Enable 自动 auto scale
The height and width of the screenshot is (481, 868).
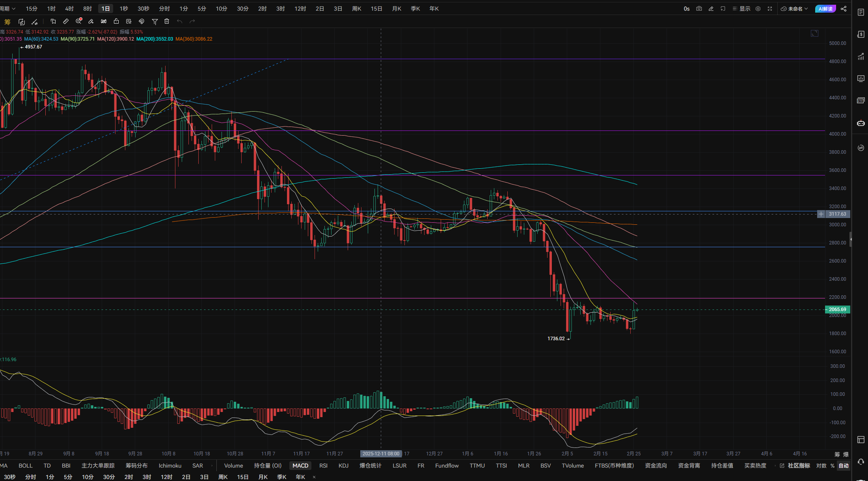pyautogui.click(x=844, y=466)
